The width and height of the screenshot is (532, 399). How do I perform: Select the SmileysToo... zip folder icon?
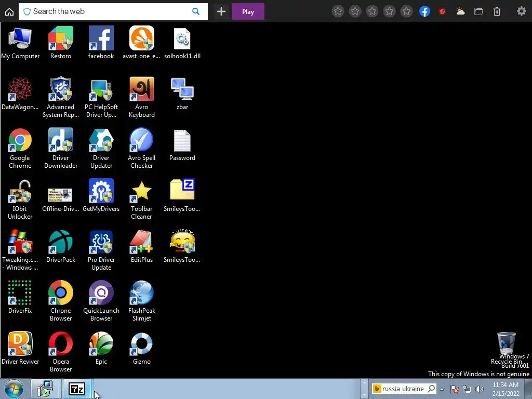182,189
